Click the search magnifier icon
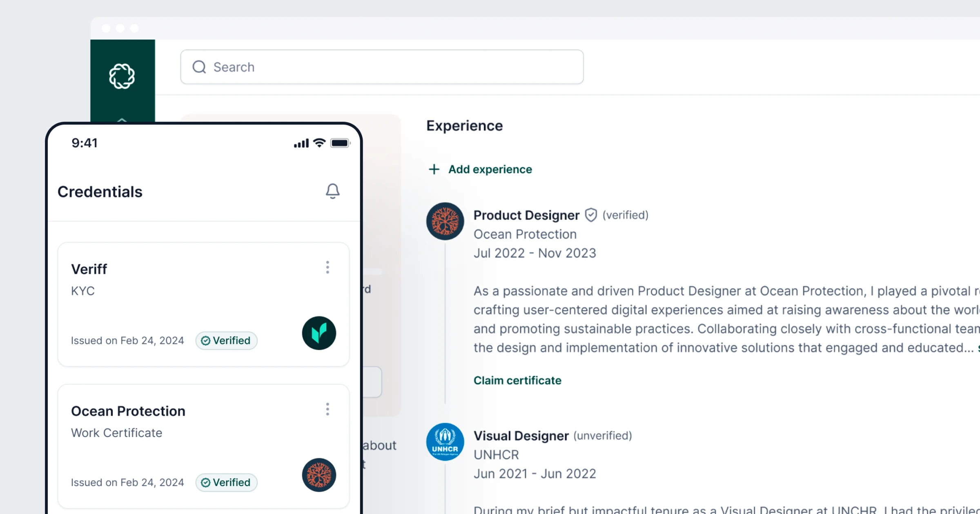The height and width of the screenshot is (514, 980). (x=199, y=67)
